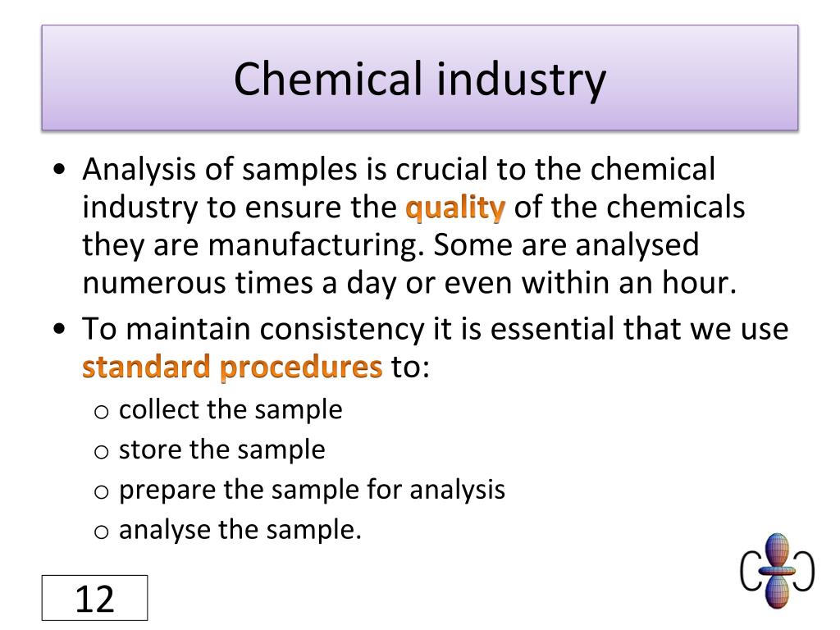Select the analyse the sample bullet circle
Image resolution: width=840 pixels, height=630 pixels.
(x=101, y=532)
